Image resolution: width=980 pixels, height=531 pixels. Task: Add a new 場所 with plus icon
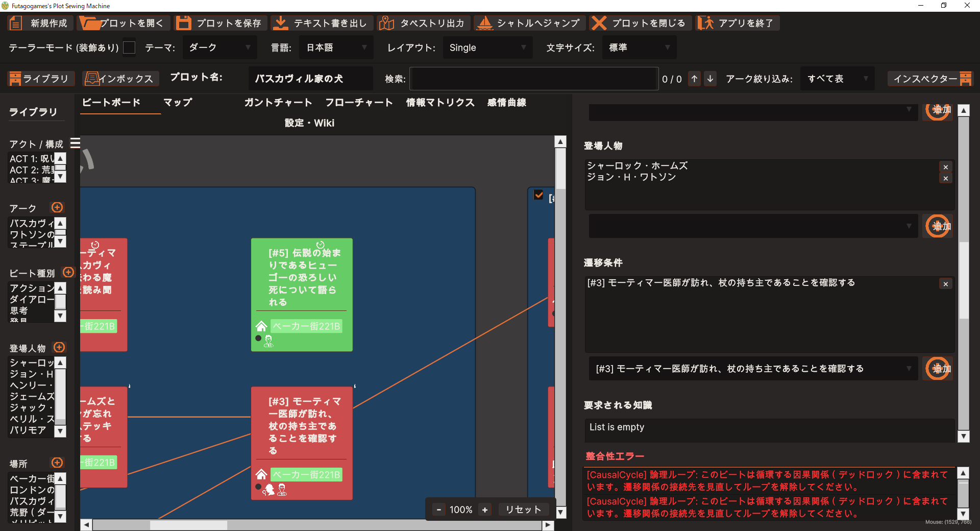[57, 463]
